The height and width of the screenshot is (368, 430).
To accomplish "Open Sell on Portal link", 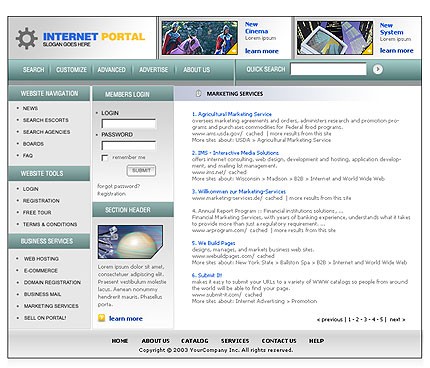I will (45, 318).
